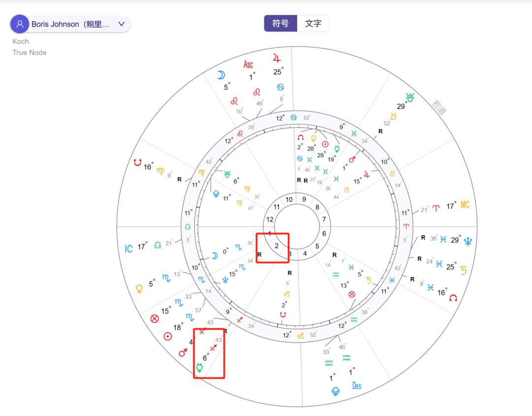
Task: Click the Koch house system label
Action: click(x=20, y=41)
